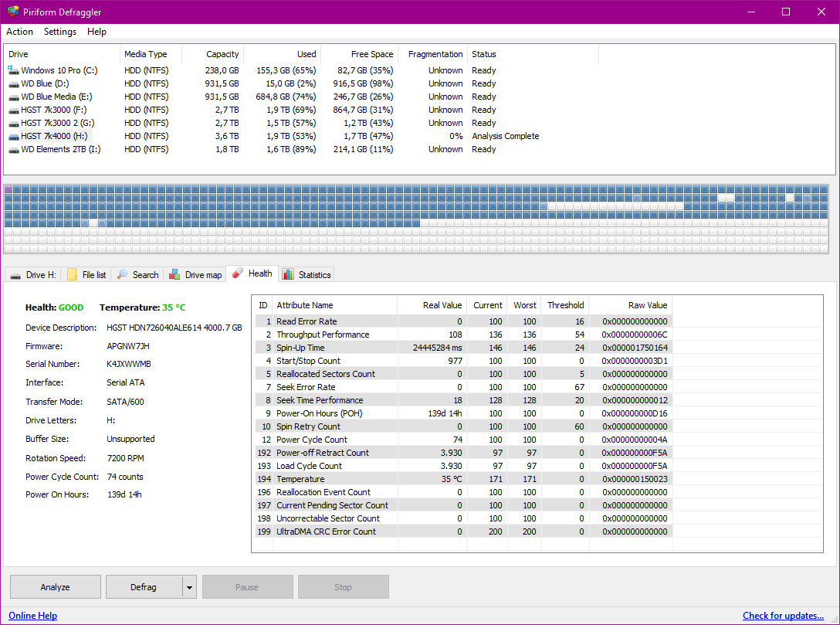The width and height of the screenshot is (840, 625).
Task: Click the HGST 7k3000 (F:) drive icon
Action: [13, 110]
